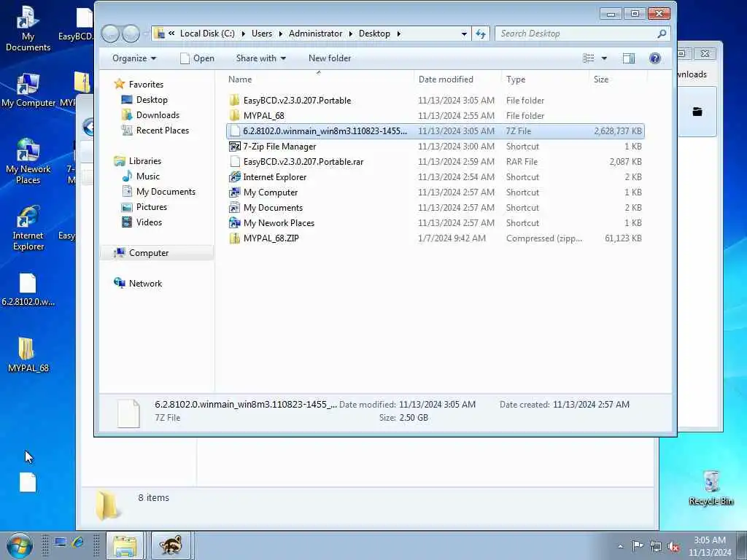Click the Local Disk (C:) breadcrumb segment
The image size is (747, 560).
[x=207, y=34]
